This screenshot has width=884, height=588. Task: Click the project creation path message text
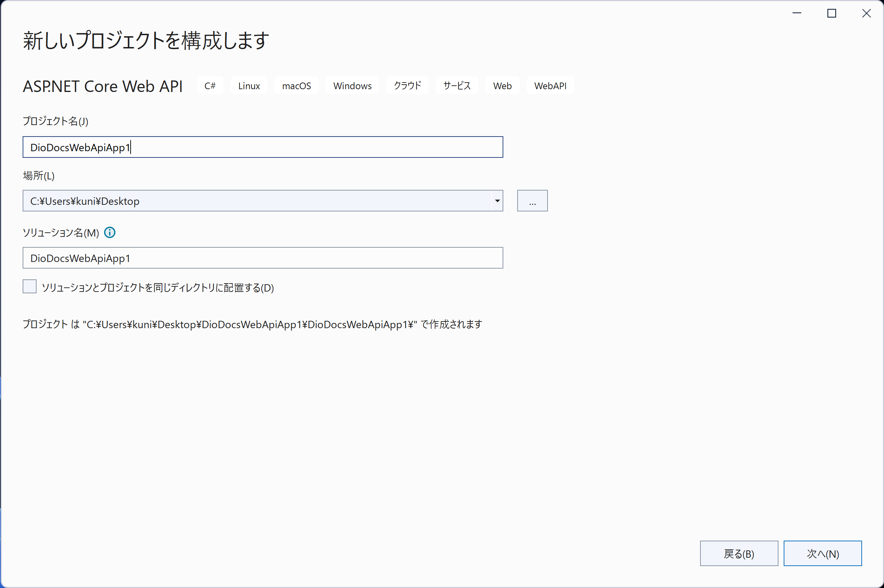(x=252, y=324)
